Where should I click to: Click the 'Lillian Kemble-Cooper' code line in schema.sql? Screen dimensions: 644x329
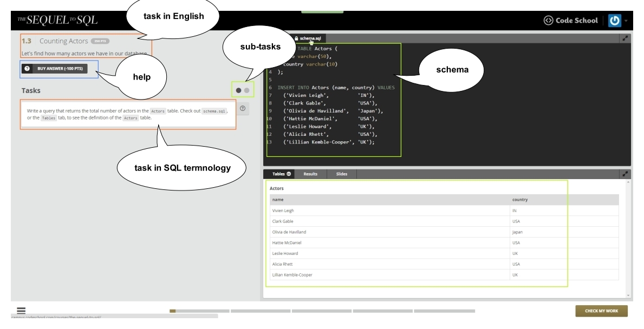click(329, 142)
